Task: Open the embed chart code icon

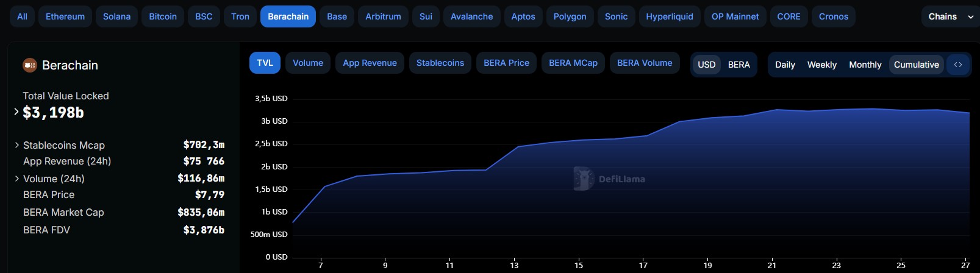Action: [x=958, y=65]
